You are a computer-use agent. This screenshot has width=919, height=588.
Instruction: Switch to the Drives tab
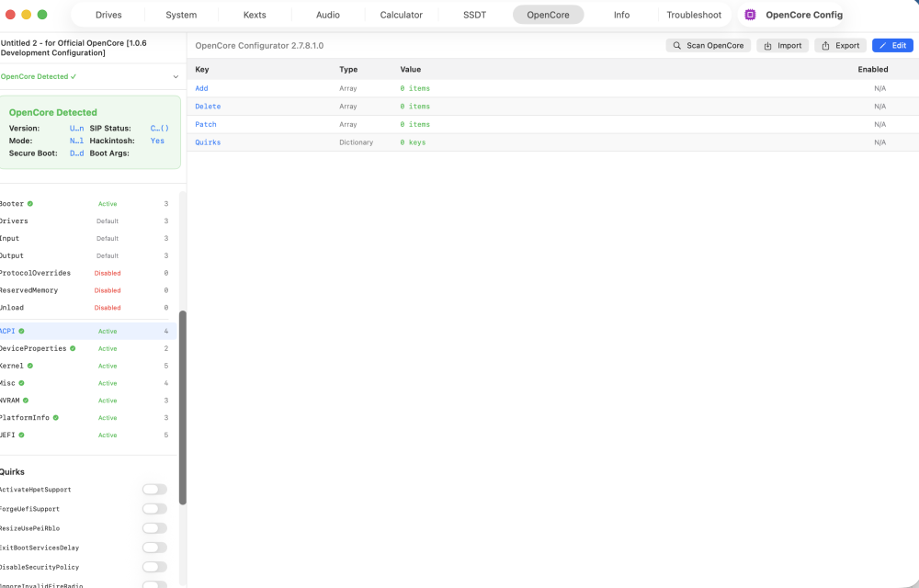tap(108, 15)
